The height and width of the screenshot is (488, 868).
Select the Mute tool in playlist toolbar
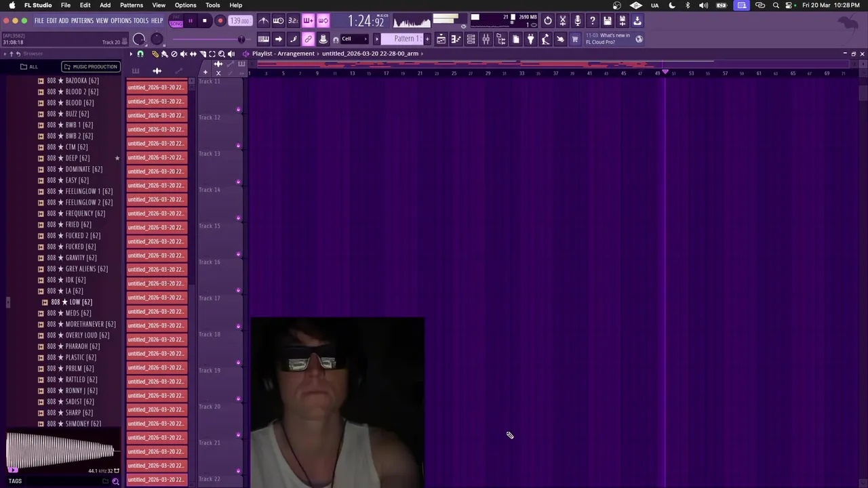[x=184, y=54]
